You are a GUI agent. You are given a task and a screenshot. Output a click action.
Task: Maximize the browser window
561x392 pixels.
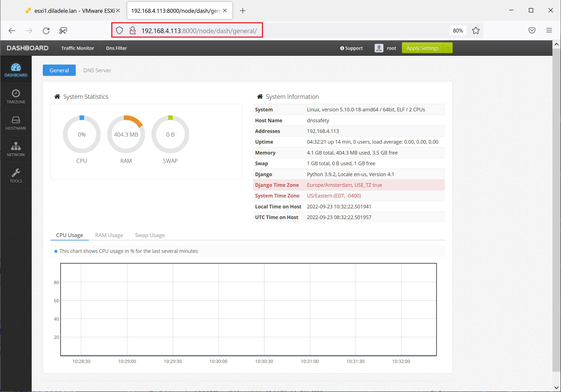pos(531,10)
